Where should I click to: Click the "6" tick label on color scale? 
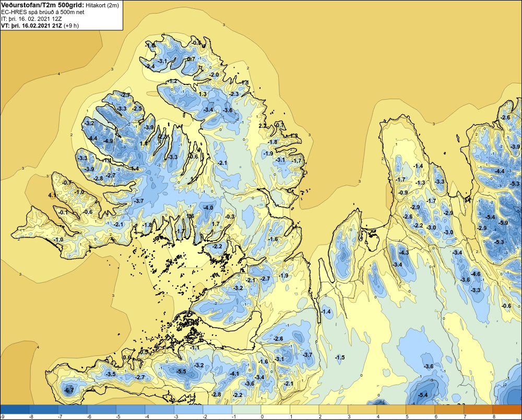point(436,417)
